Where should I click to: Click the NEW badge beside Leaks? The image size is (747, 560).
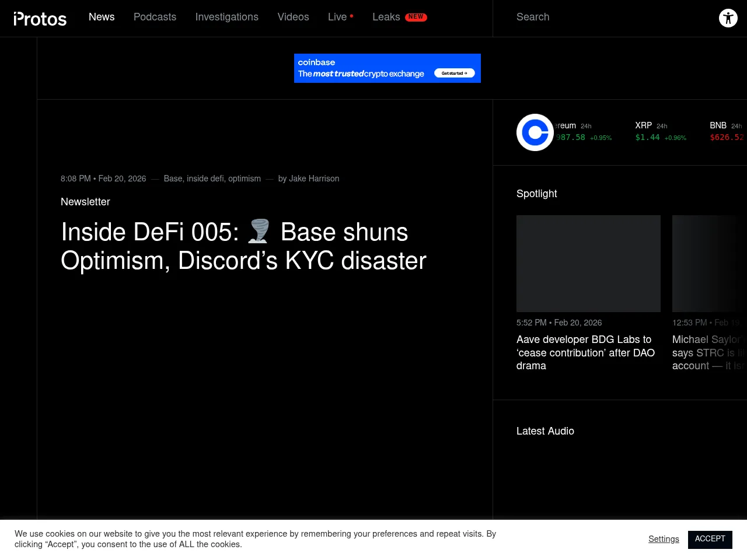[416, 17]
